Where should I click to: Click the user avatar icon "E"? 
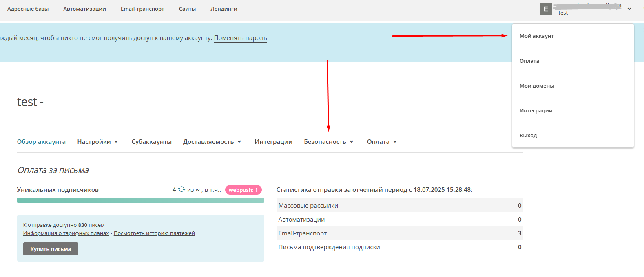tap(546, 9)
